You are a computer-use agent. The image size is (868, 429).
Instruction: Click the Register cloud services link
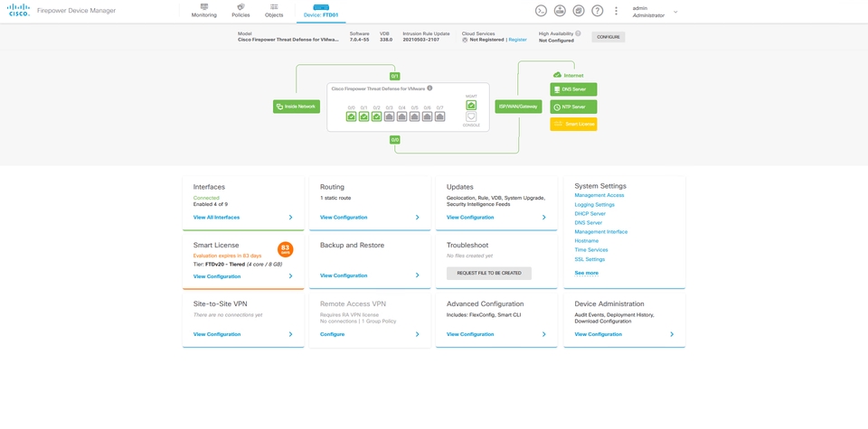pos(517,40)
